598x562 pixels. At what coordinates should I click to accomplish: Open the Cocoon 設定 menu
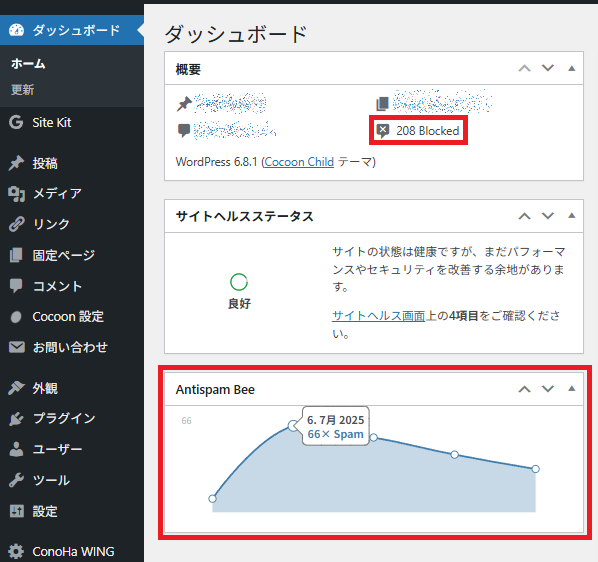click(x=72, y=317)
